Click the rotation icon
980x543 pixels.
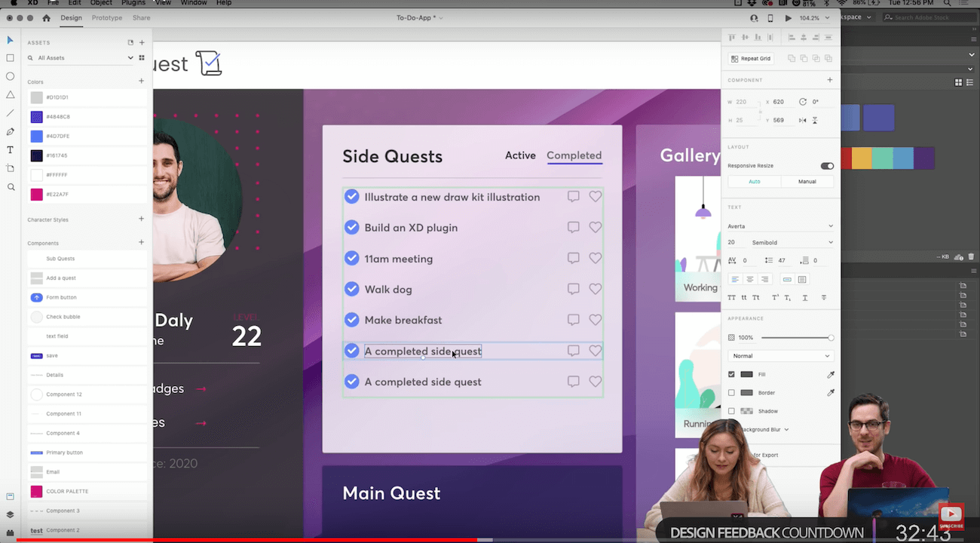[x=802, y=101]
